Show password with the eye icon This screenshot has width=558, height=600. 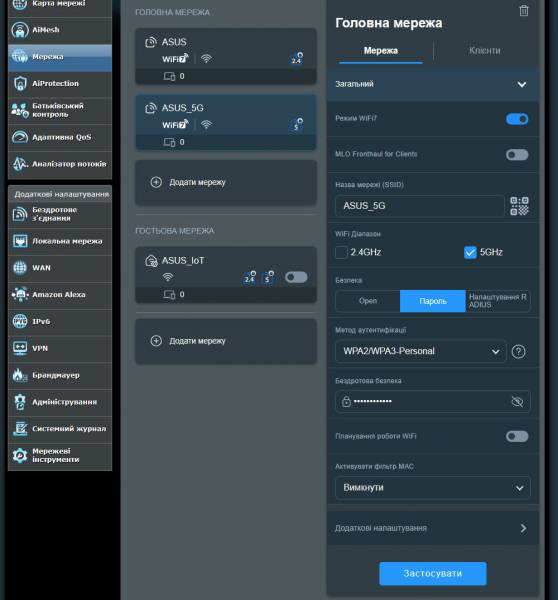[x=517, y=401]
